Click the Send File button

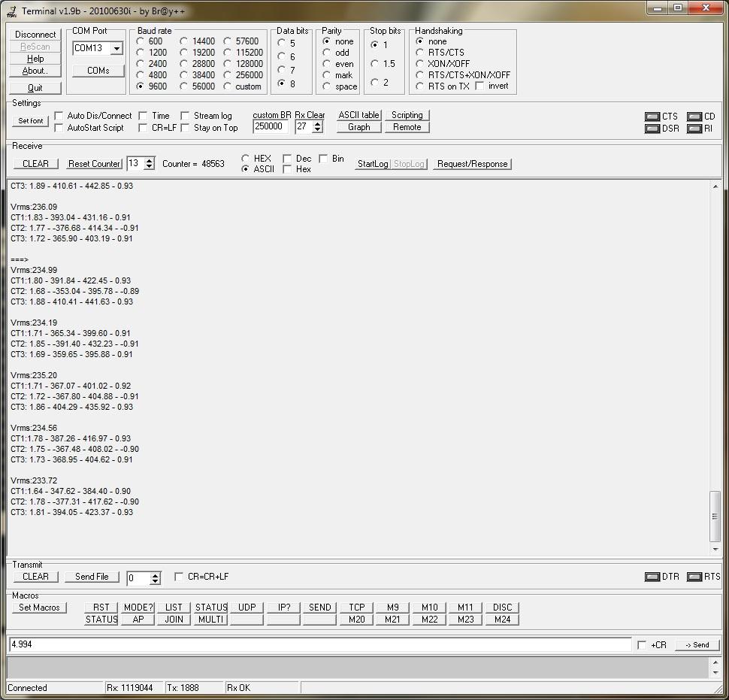[92, 577]
